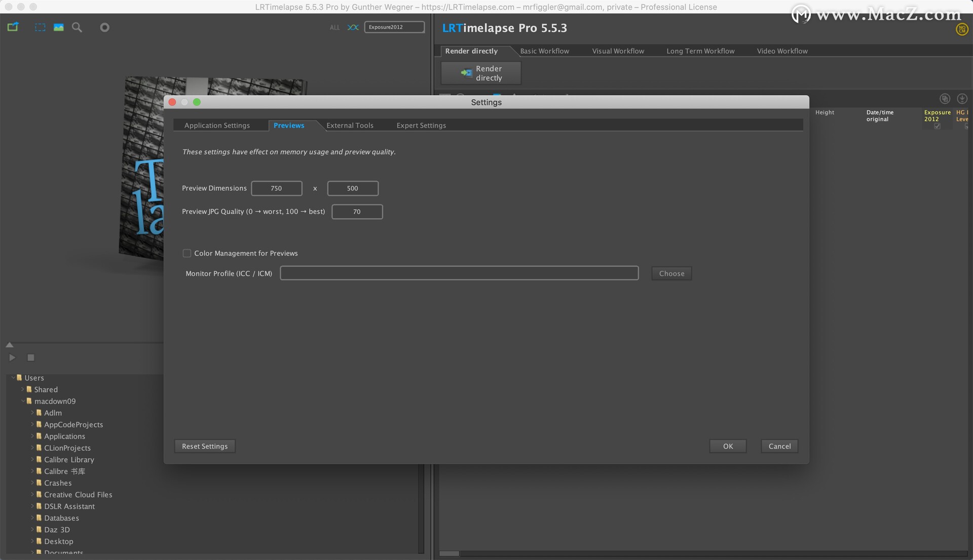Viewport: 973px width, 560px height.
Task: Collapse the Users folder tree
Action: coord(13,378)
